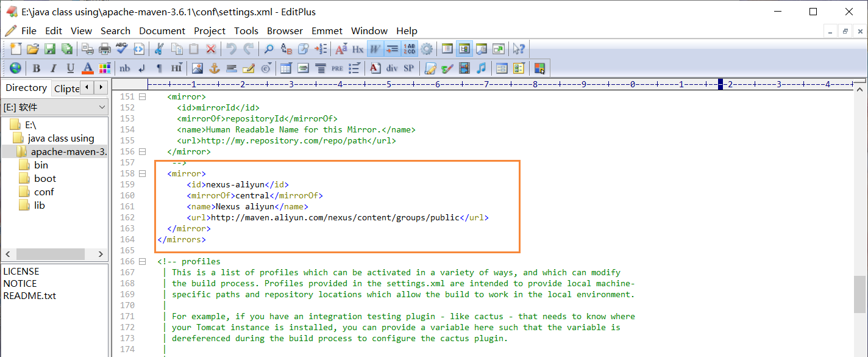Delete selection with red X icon
The width and height of the screenshot is (868, 357).
pyautogui.click(x=211, y=49)
